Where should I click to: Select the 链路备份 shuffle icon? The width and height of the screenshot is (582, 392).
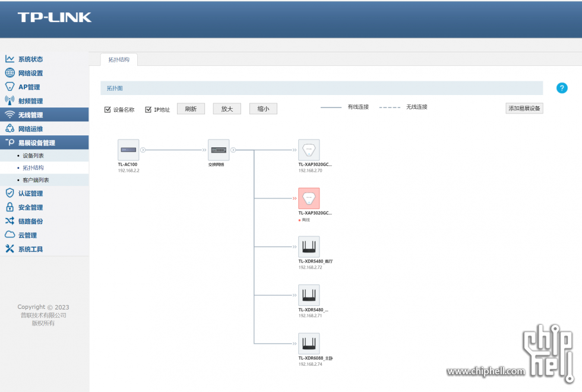pos(10,221)
